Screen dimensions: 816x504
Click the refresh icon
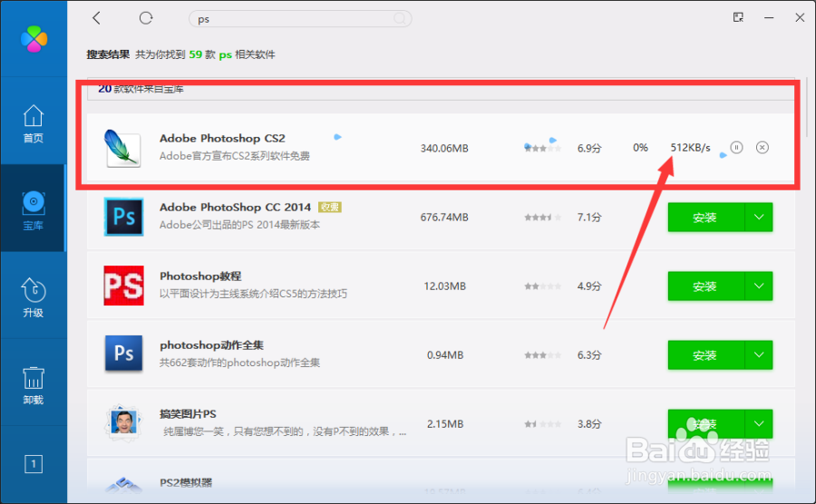pyautogui.click(x=146, y=18)
